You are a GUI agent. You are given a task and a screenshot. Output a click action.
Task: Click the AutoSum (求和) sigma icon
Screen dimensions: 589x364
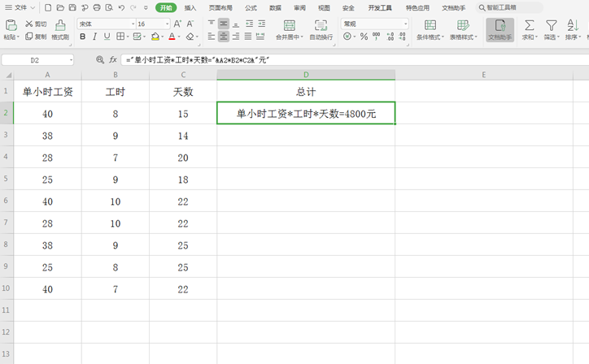click(x=530, y=25)
